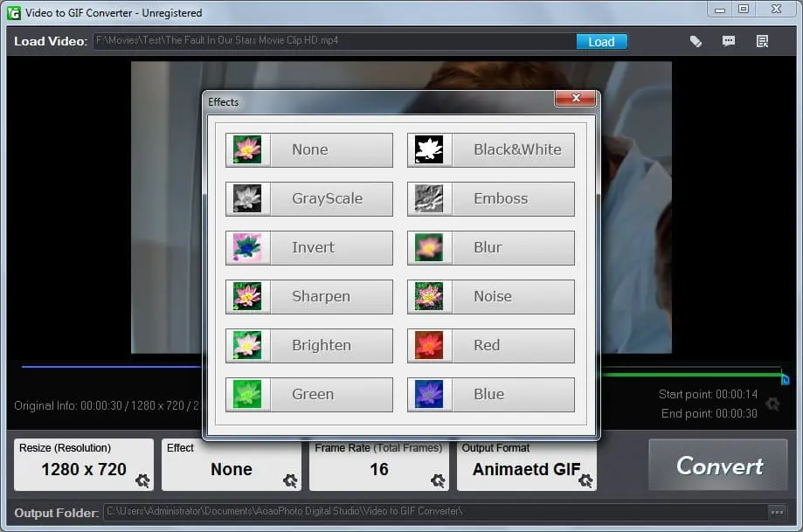Open the feedback chat bubble icon
This screenshot has height=532, width=803.
(x=729, y=41)
